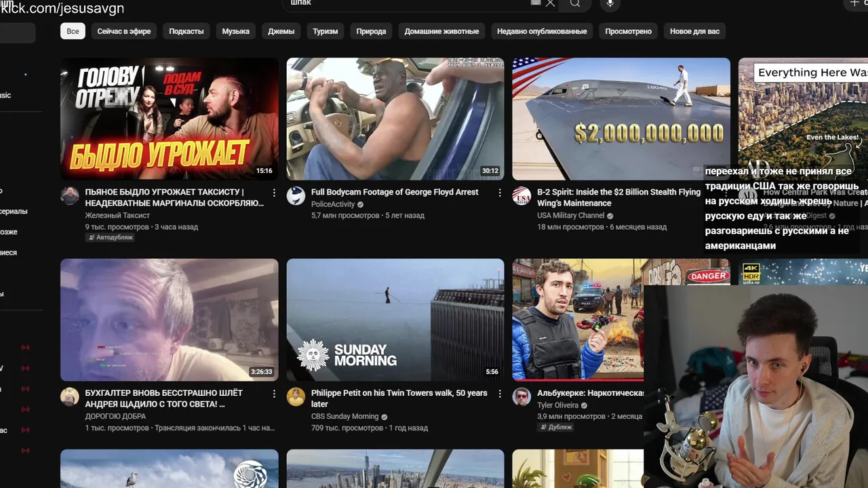Open options menu for Philippe Petit video
Screen dimensions: 868x488
[x=500, y=394]
